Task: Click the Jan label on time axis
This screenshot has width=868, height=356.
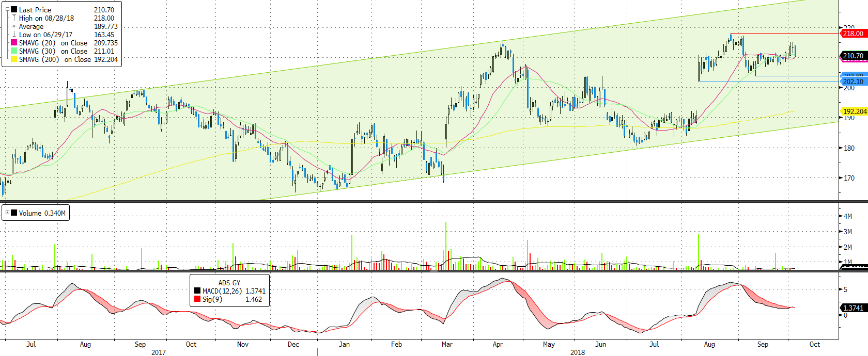Action: pyautogui.click(x=344, y=344)
